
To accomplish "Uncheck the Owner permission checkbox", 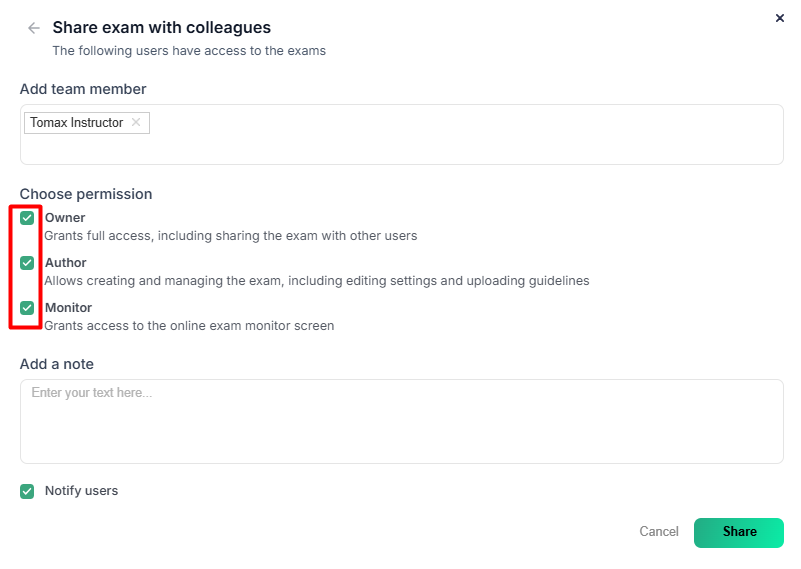I will 27,218.
